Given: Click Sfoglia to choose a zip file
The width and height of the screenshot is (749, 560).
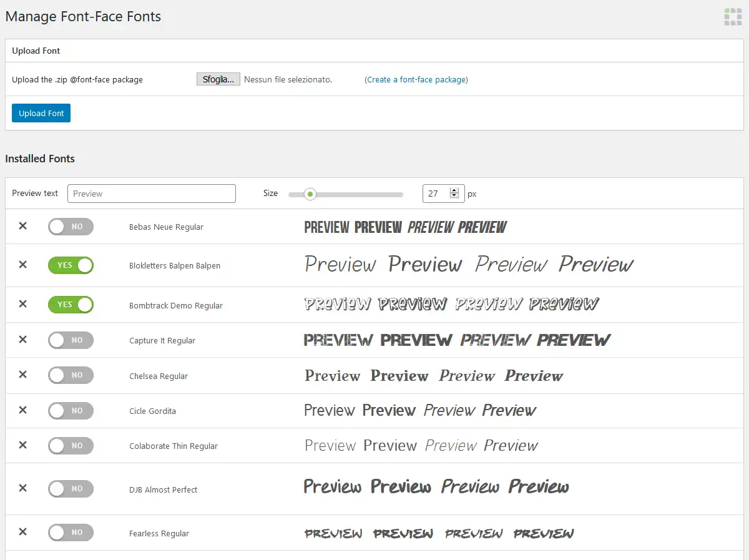Looking at the screenshot, I should pos(218,79).
